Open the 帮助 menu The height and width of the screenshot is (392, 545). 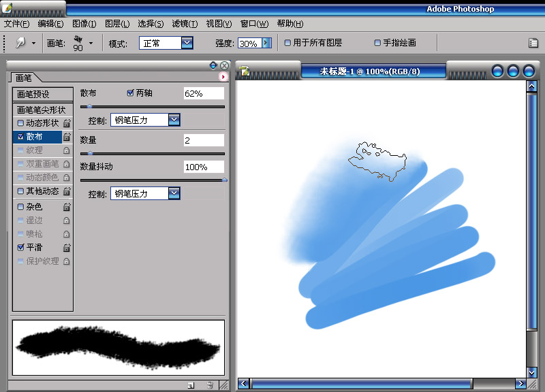click(x=290, y=24)
